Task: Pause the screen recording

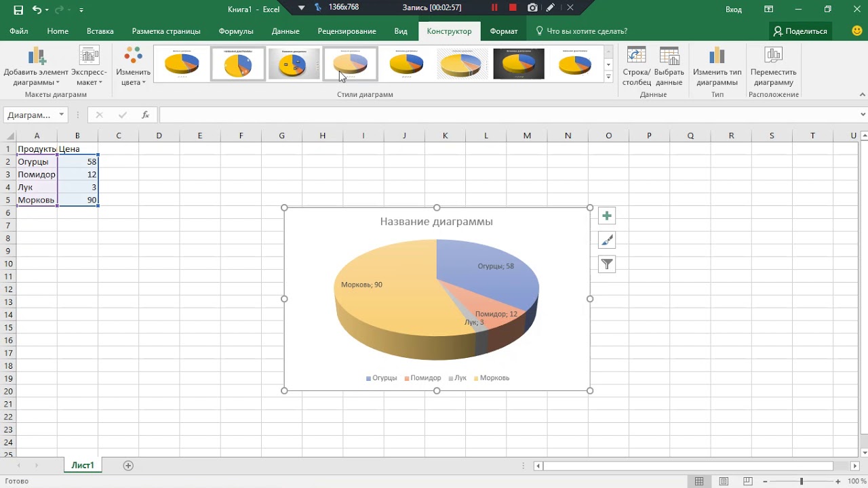Action: (x=494, y=7)
